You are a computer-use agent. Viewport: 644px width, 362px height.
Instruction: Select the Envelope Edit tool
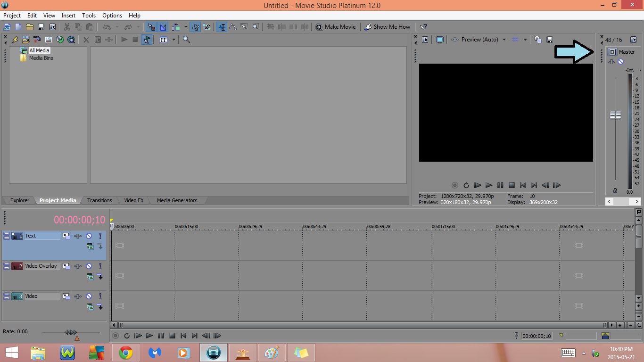[233, 27]
